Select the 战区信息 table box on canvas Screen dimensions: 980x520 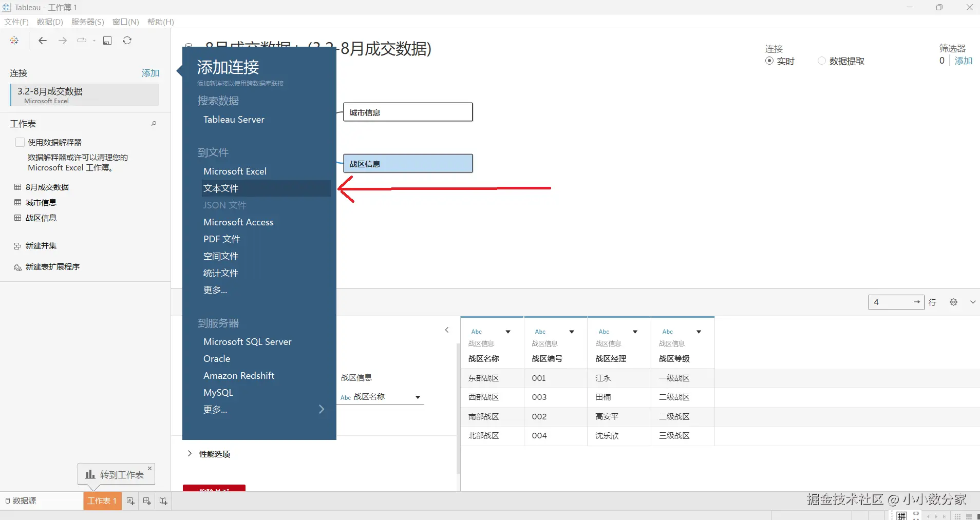[408, 164]
